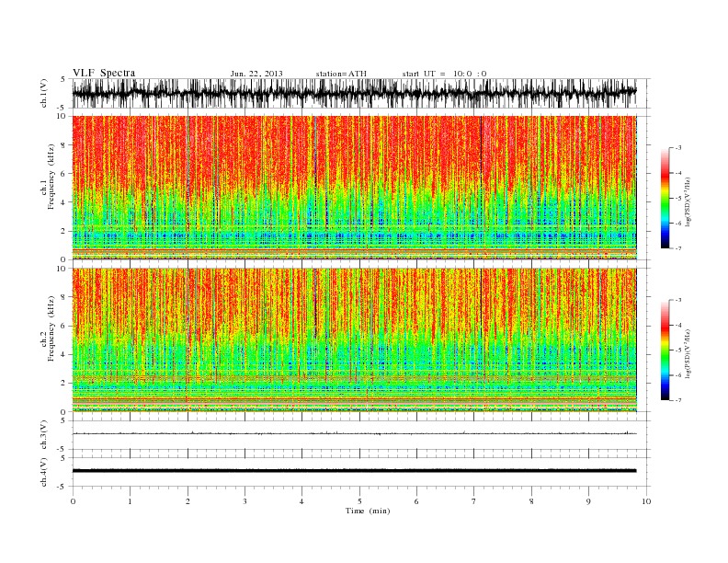The image size is (728, 563).
Task: Select ch.1 "Frequency (kHz)" axis label
Action: click(51, 177)
